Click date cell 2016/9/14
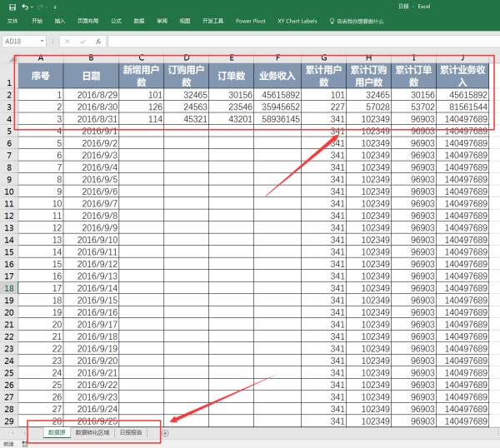 click(91, 288)
